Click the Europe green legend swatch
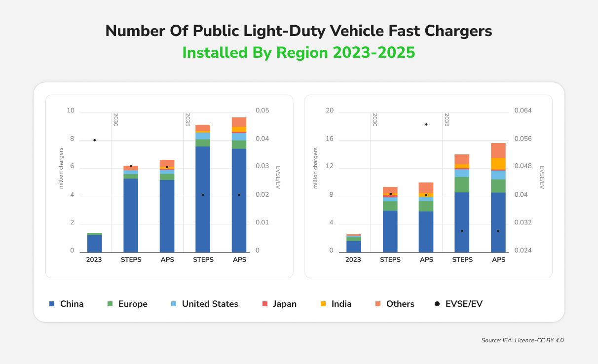 [110, 304]
